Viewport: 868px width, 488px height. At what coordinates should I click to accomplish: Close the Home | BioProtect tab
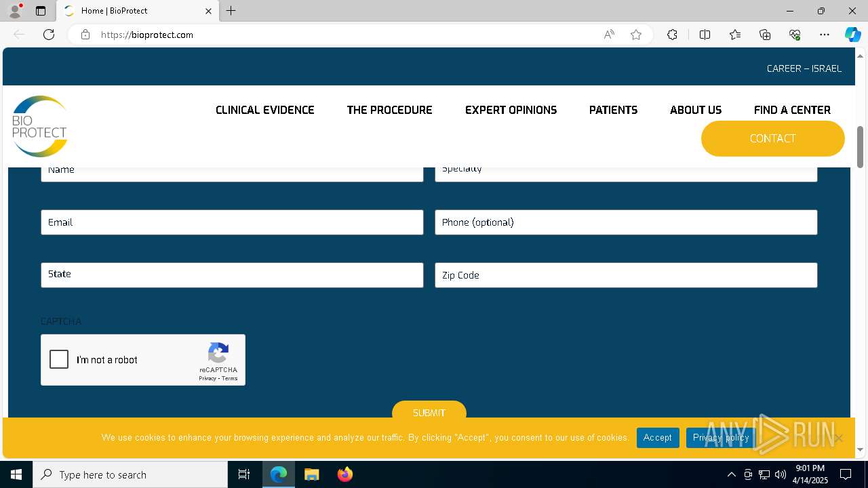pos(209,11)
